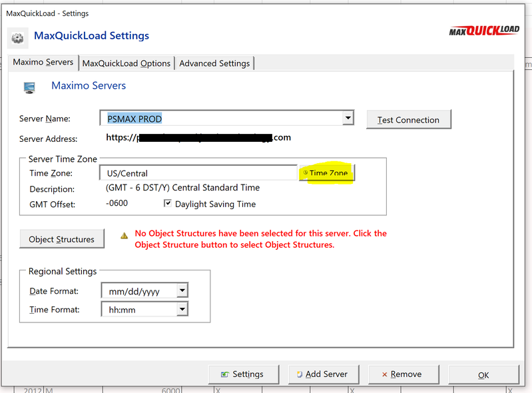532x393 pixels.
Task: Add a new server
Action: point(324,374)
